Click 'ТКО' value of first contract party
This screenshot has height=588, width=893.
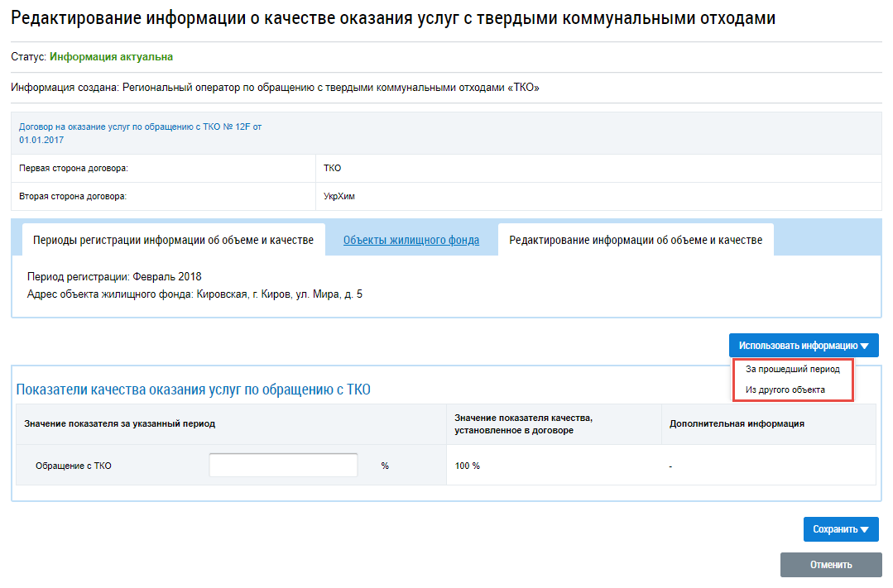click(x=332, y=169)
